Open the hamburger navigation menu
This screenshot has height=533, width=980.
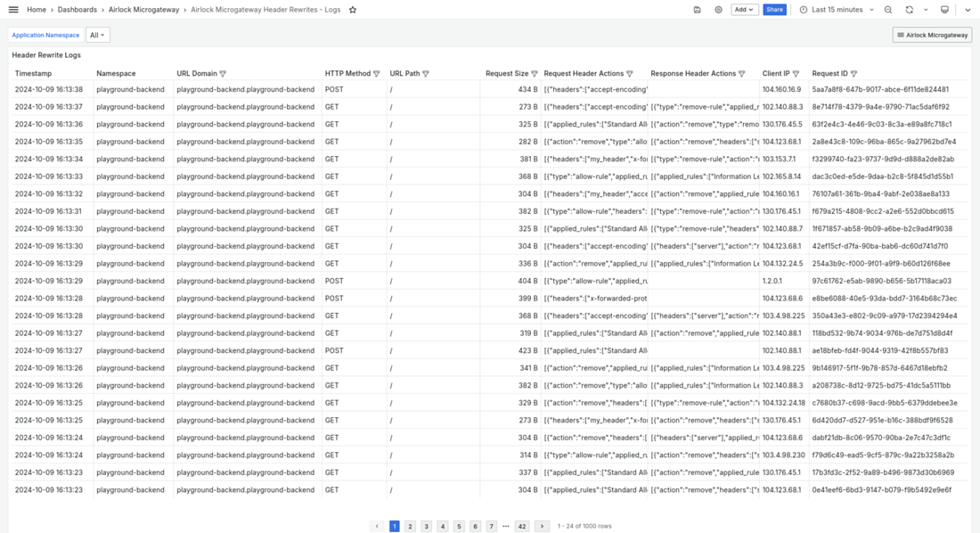point(13,10)
